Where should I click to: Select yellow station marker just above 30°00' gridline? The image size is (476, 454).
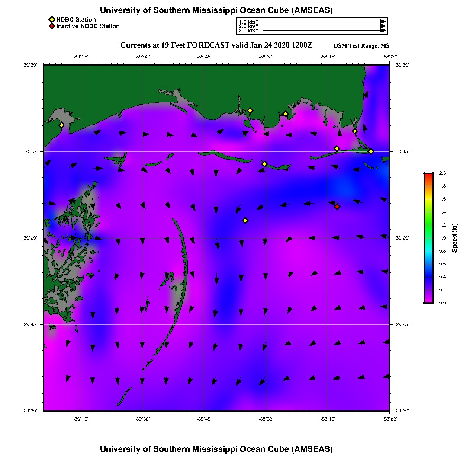pos(245,221)
